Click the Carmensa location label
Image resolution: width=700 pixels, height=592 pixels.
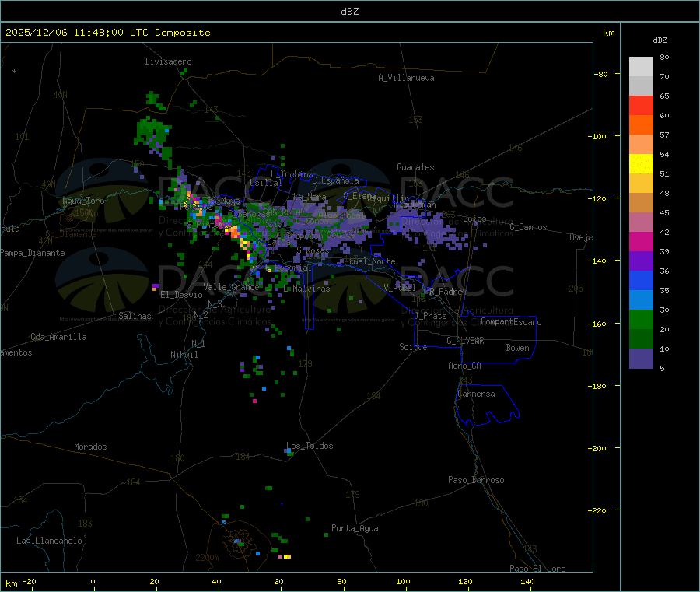coord(476,394)
